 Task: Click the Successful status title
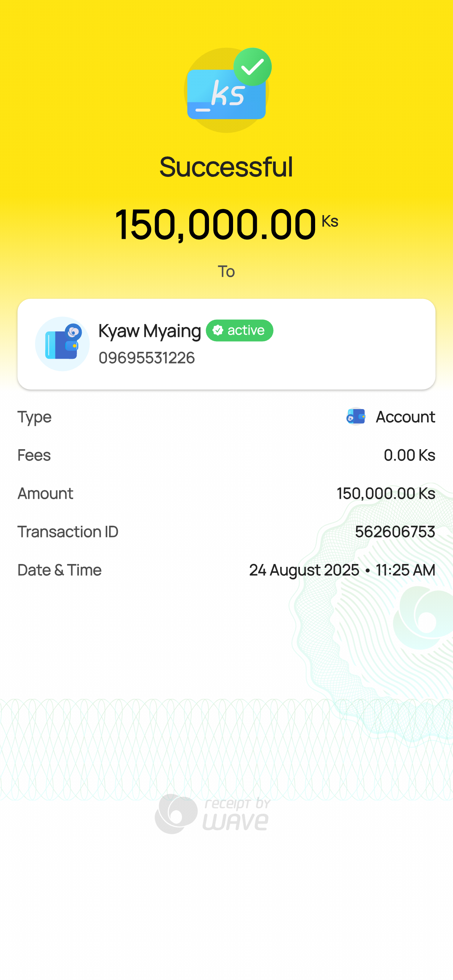[226, 167]
